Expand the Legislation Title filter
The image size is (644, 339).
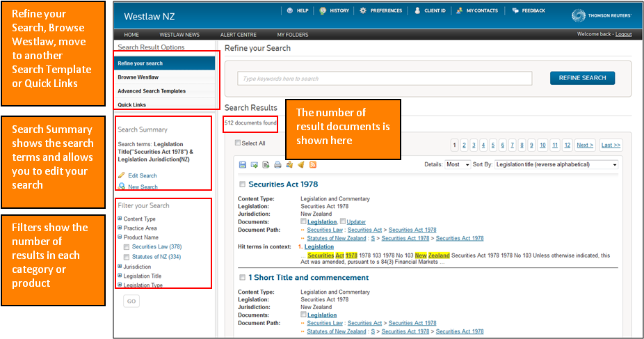tap(120, 276)
